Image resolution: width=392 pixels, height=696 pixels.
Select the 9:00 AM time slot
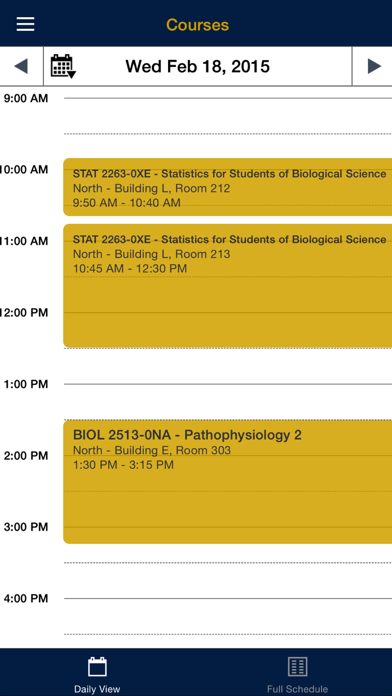228,115
